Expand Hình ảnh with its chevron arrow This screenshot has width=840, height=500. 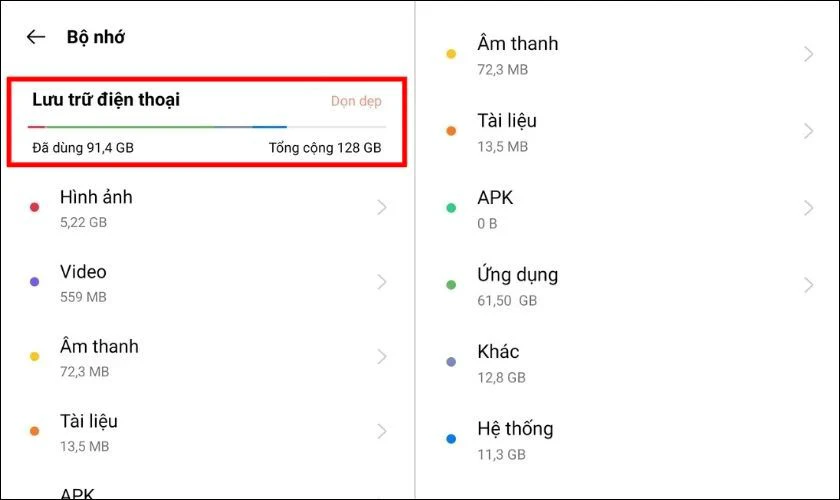point(381,207)
